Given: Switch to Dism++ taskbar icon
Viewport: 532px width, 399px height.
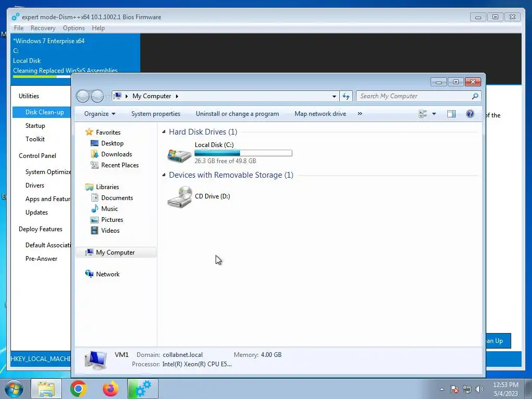Looking at the screenshot, I should tap(143, 389).
